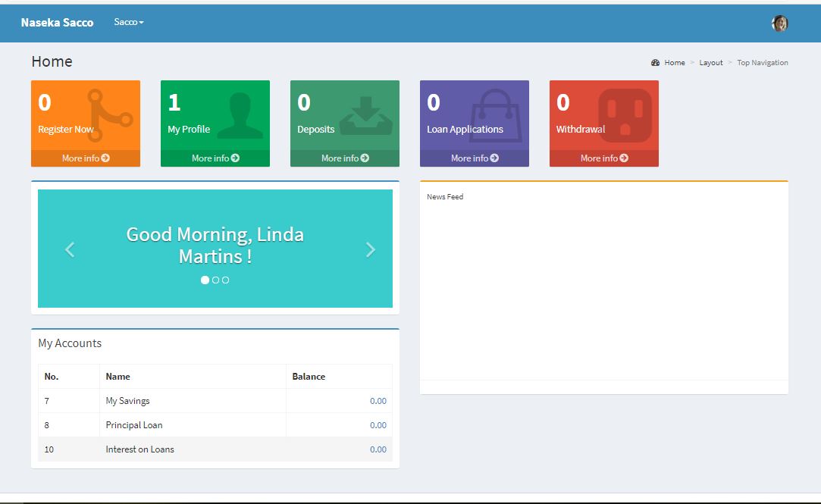Viewport: 821px width, 504px height.
Task: Click the Naseka Sacco brand title
Action: pos(57,23)
